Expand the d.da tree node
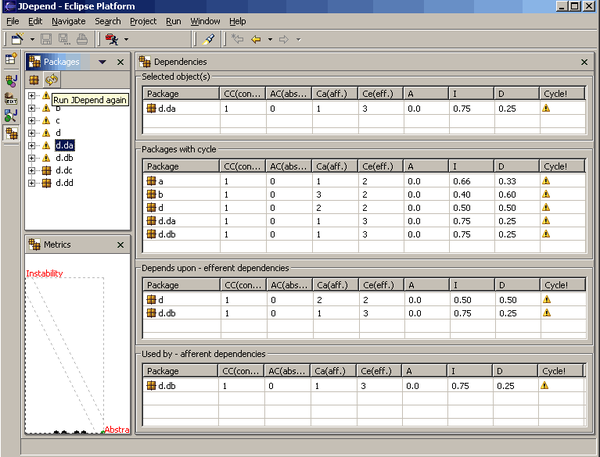Screen dimensions: 600x457 point(32,145)
